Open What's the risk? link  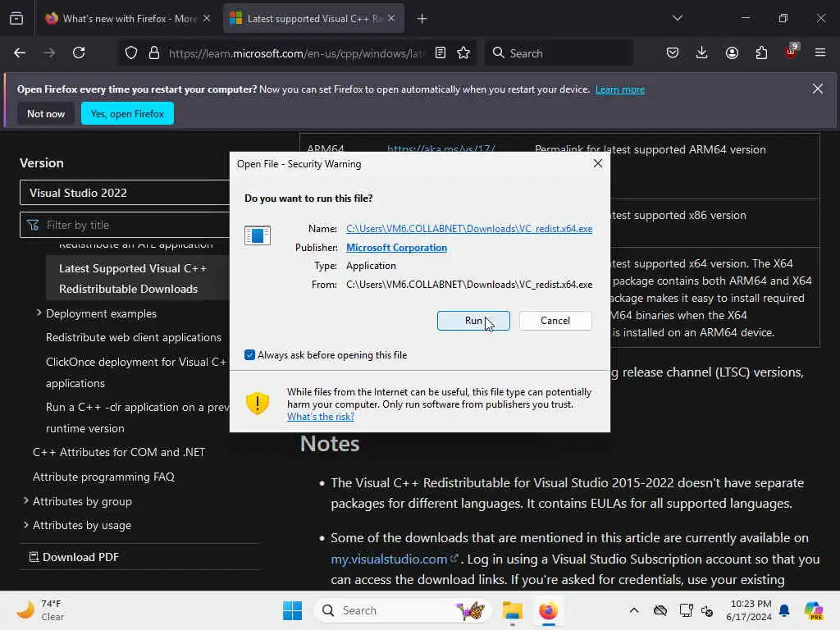321,417
